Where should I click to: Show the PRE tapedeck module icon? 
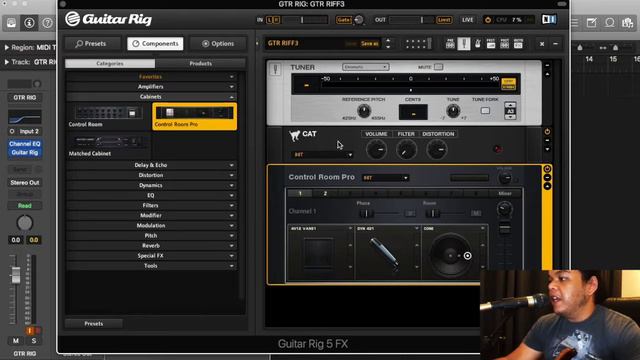tap(450, 44)
